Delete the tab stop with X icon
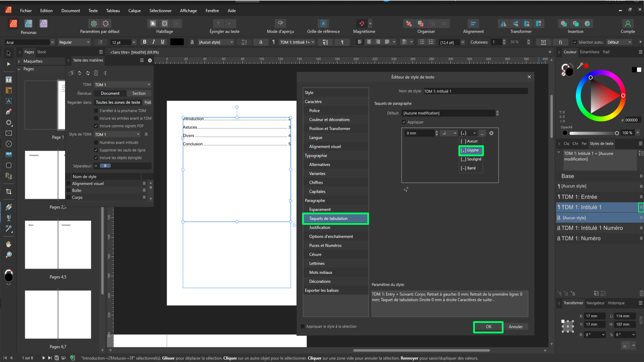Screen dimensions: 644x362 tap(491, 133)
